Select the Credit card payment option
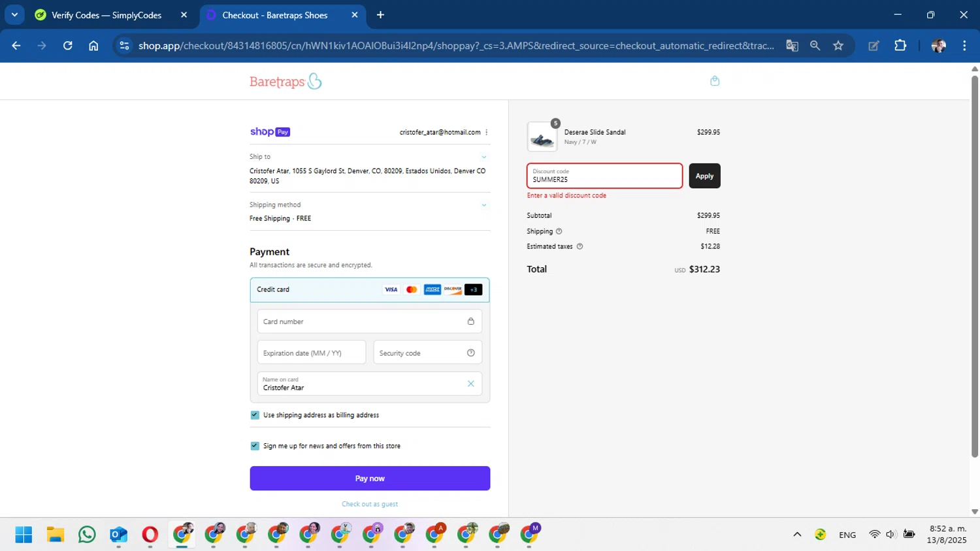This screenshot has width=980, height=551. (x=370, y=290)
